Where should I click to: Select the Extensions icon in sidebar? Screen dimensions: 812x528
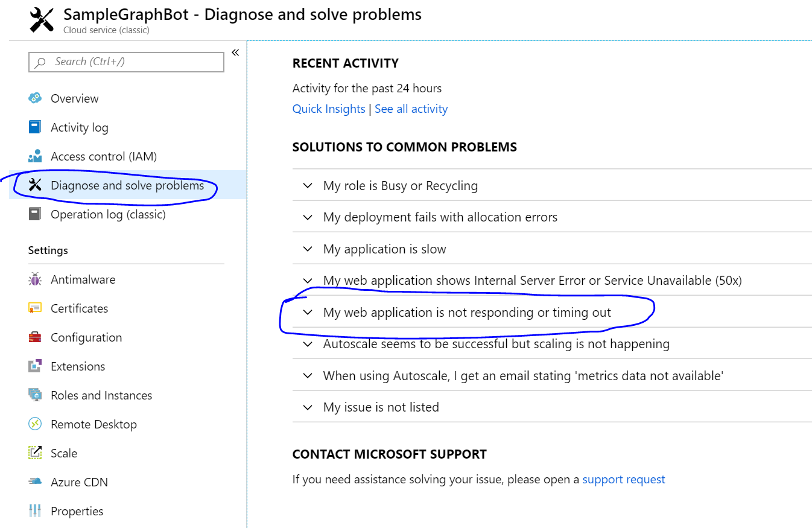tap(35, 366)
